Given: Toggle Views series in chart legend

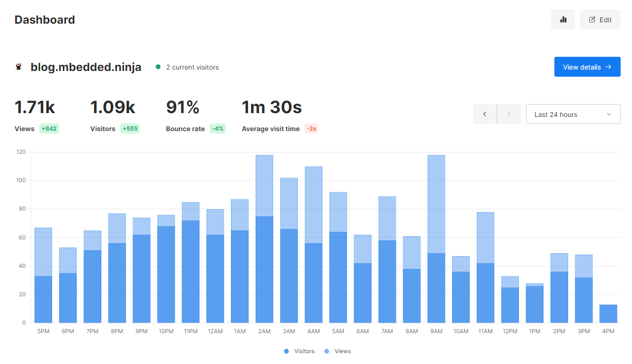Looking at the screenshot, I should point(338,351).
